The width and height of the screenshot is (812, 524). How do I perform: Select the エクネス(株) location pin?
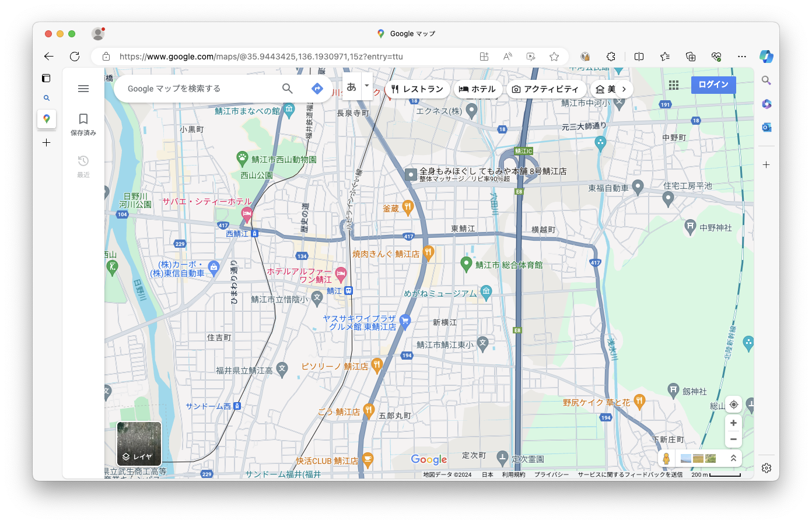click(x=471, y=110)
